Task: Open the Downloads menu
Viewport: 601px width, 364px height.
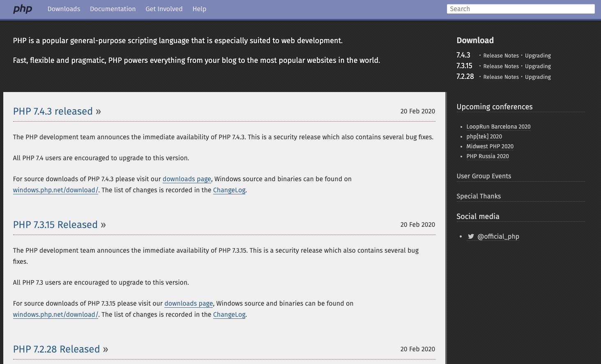Action: [64, 9]
